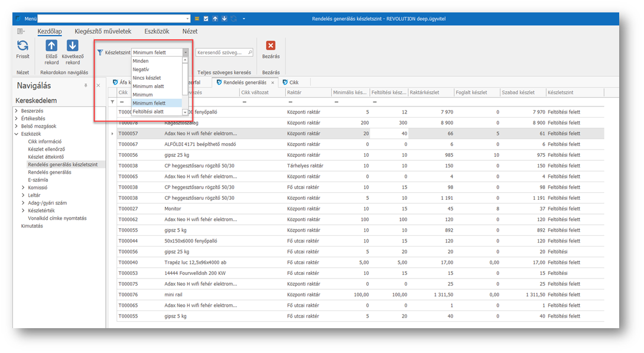Image resolution: width=644 pixels, height=353 pixels.
Task: Choose 'Nincs készlet' in stock level list
Action: tap(147, 78)
